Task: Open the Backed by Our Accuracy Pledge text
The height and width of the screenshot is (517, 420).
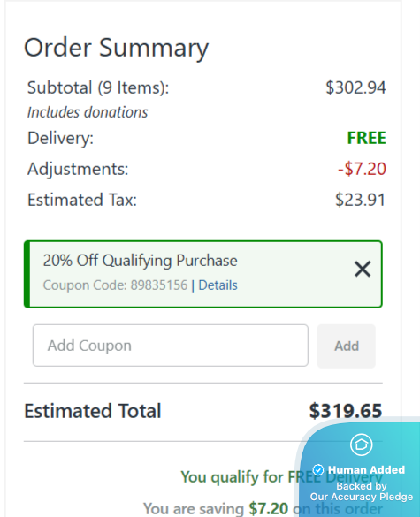Action: tap(362, 491)
